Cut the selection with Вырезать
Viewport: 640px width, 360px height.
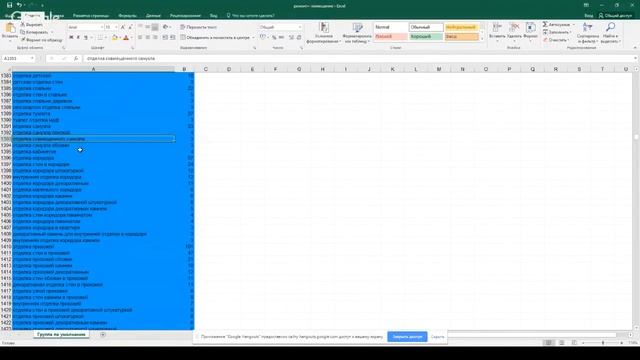click(x=32, y=25)
